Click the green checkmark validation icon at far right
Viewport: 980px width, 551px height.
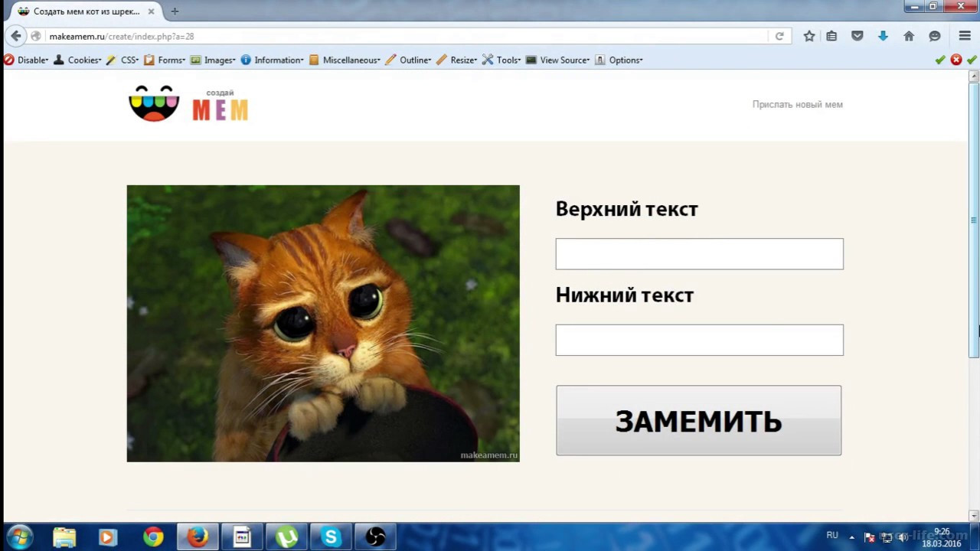[972, 60]
